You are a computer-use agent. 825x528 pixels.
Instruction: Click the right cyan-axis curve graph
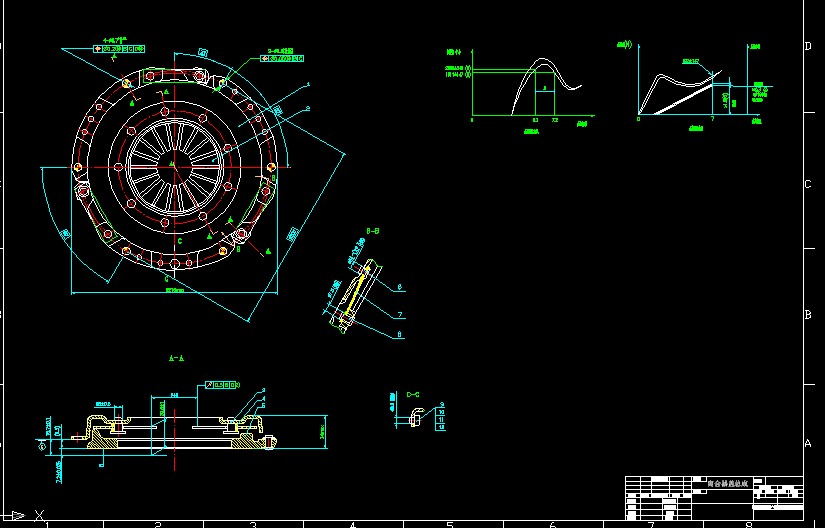pyautogui.click(x=690, y=85)
